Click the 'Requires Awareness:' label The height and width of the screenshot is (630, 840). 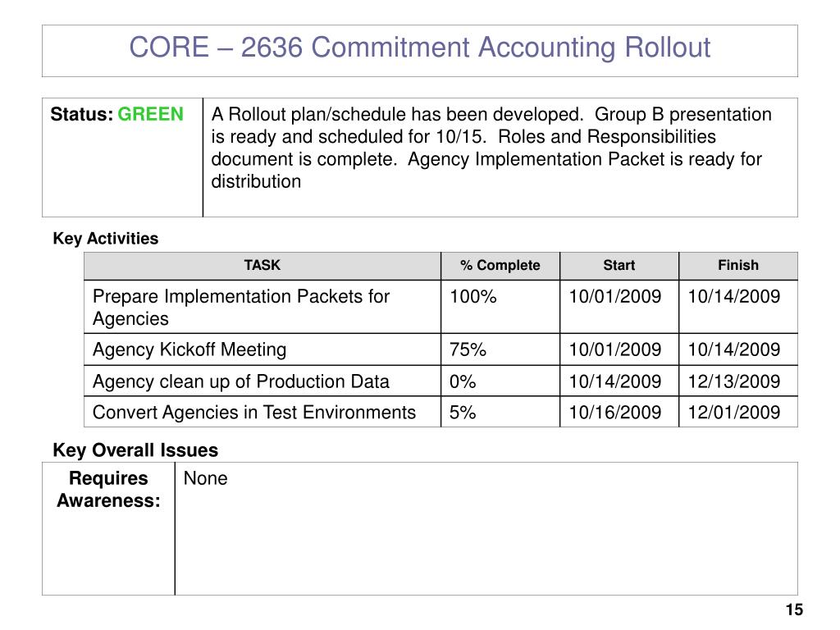[109, 489]
